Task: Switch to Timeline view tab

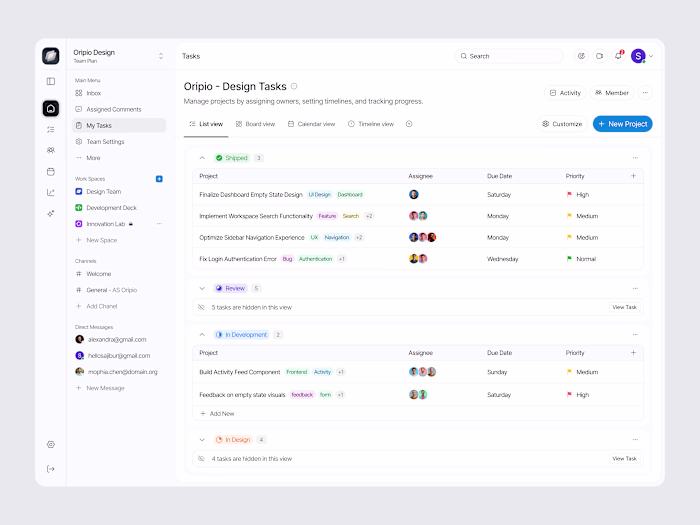Action: 371,124
